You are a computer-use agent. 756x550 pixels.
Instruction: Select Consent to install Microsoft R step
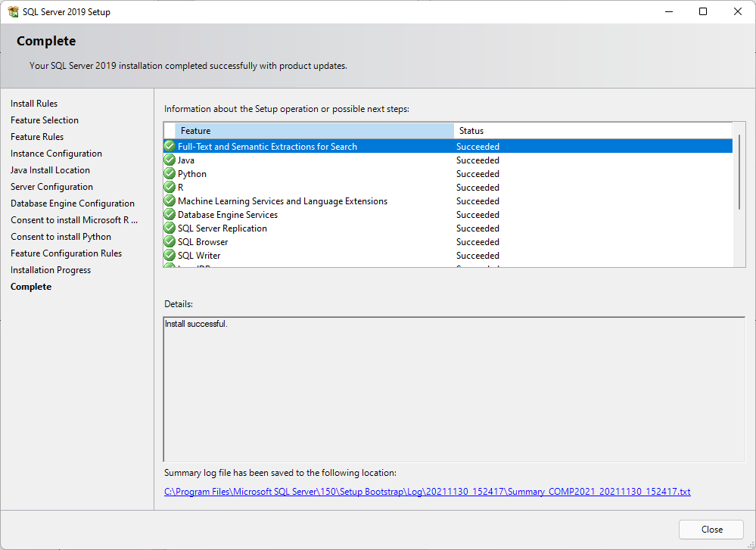pyautogui.click(x=74, y=220)
